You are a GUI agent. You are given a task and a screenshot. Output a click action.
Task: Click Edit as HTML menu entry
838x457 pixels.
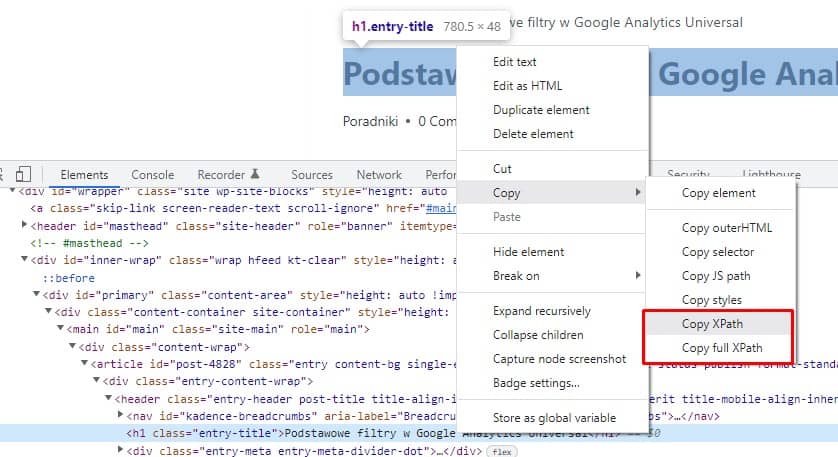point(527,86)
